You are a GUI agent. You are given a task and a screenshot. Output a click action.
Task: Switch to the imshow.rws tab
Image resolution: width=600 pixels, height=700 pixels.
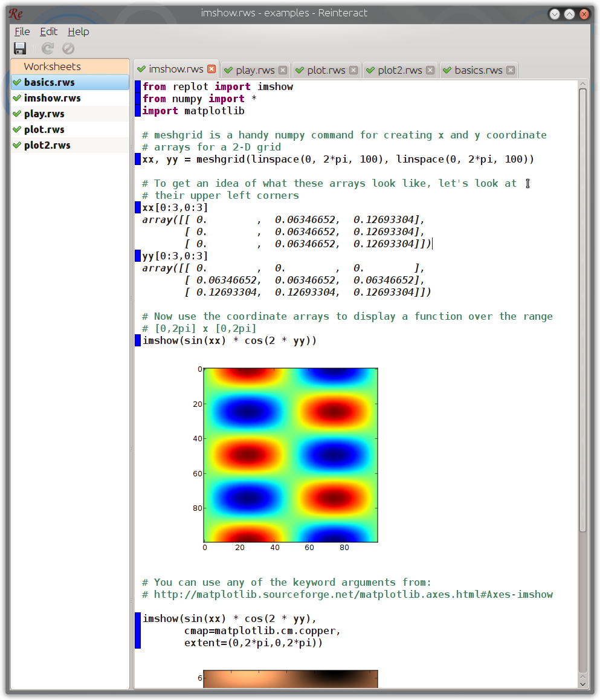pos(176,69)
